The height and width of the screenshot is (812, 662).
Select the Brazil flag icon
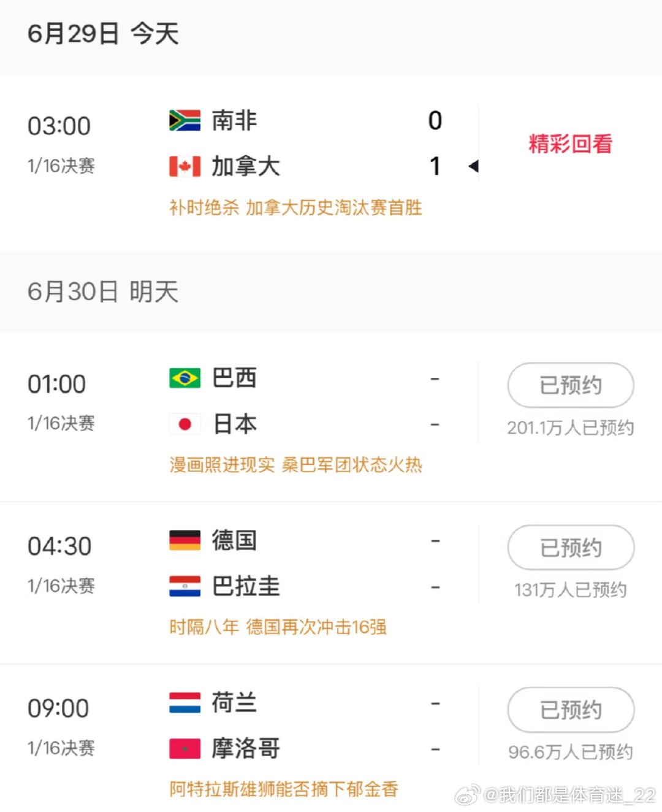click(x=185, y=378)
